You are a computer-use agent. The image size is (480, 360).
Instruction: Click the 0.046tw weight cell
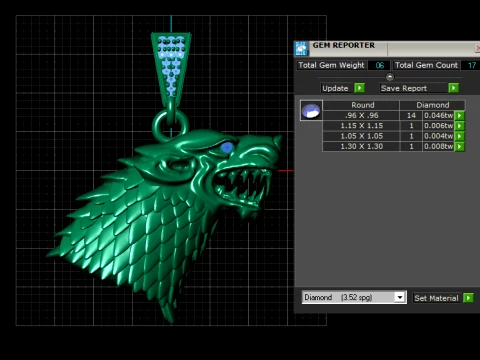pos(439,115)
